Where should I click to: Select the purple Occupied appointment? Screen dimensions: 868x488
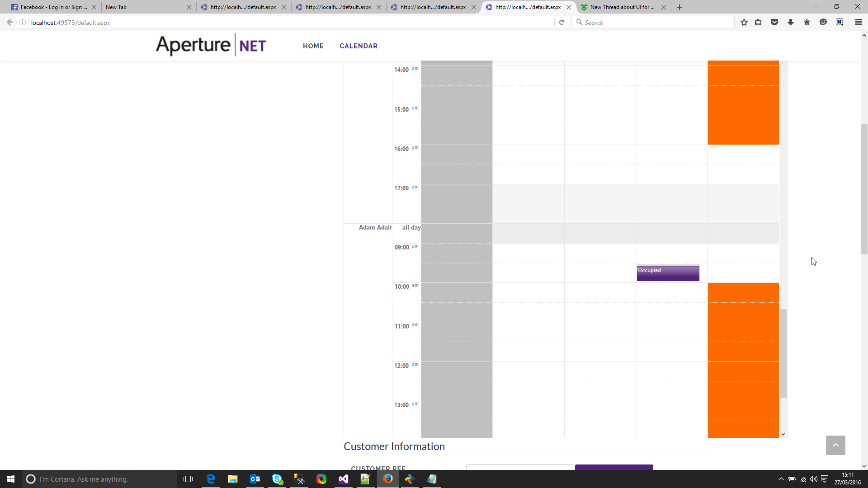[668, 273]
